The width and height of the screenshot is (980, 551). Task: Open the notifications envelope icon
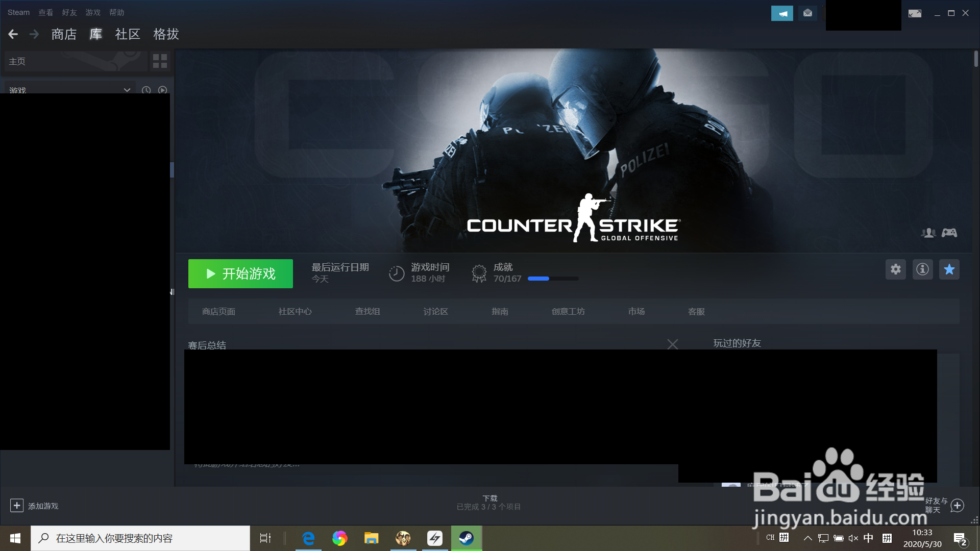click(807, 13)
